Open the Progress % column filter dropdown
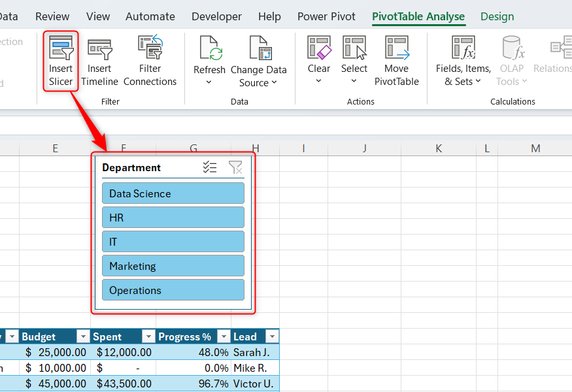572x392 pixels. 224,336
